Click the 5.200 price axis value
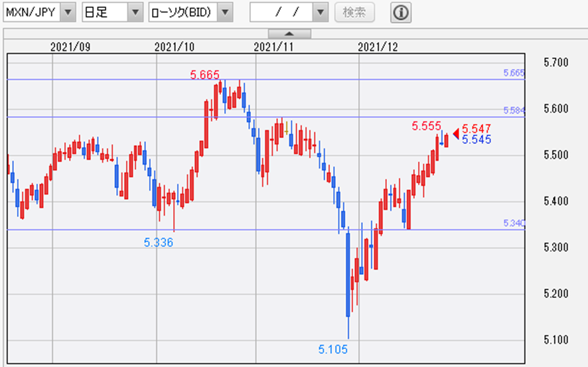Image resolution: width=588 pixels, height=367 pixels. point(555,293)
